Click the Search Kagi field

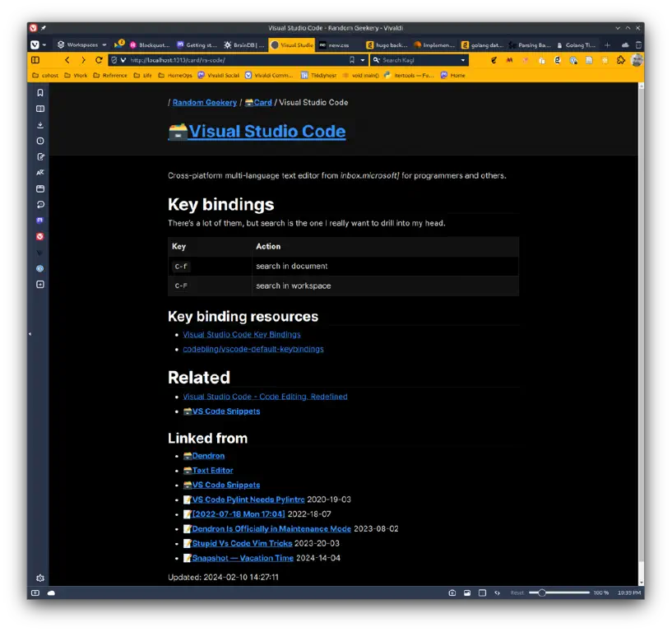[419, 60]
